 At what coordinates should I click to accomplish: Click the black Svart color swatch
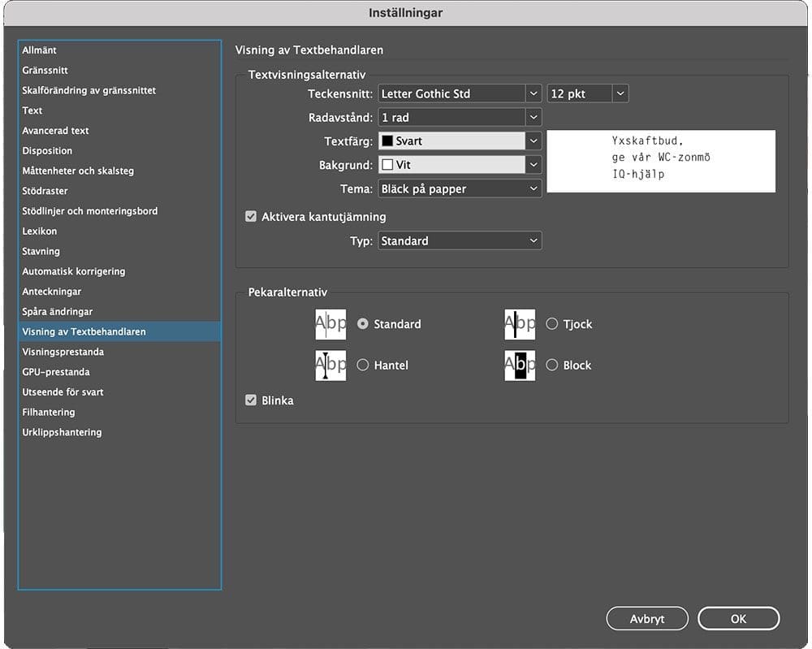coord(387,141)
